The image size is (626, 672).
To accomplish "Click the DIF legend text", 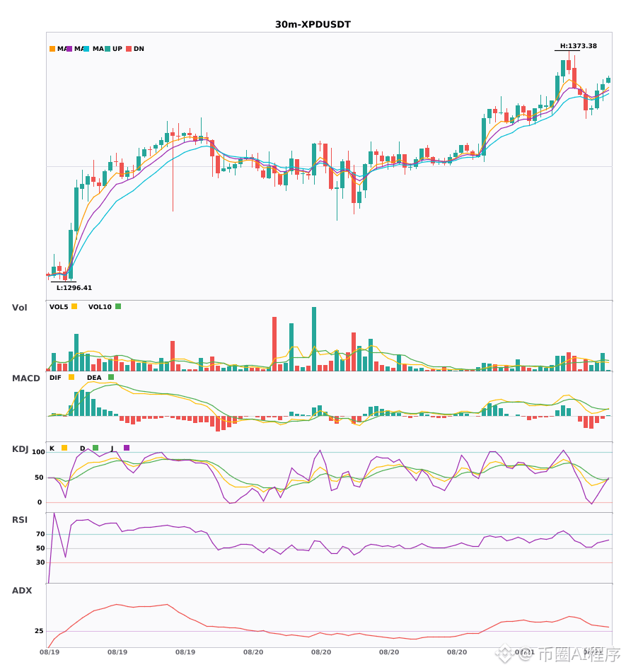I will (x=55, y=378).
